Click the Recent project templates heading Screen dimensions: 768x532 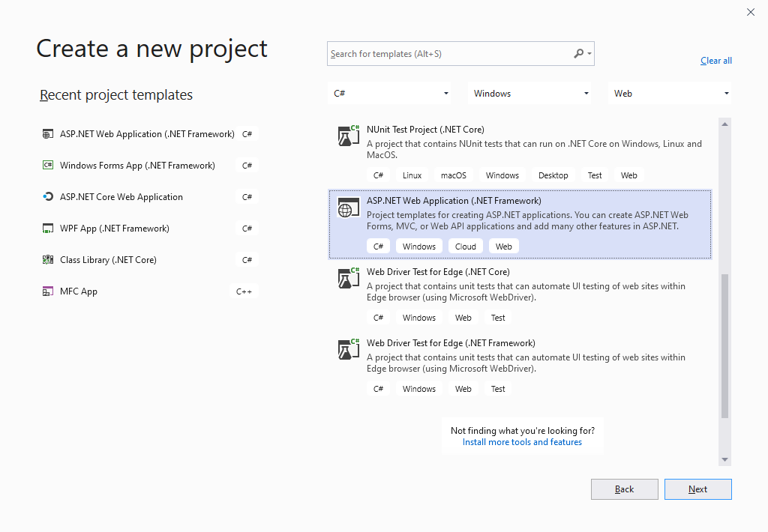[116, 94]
